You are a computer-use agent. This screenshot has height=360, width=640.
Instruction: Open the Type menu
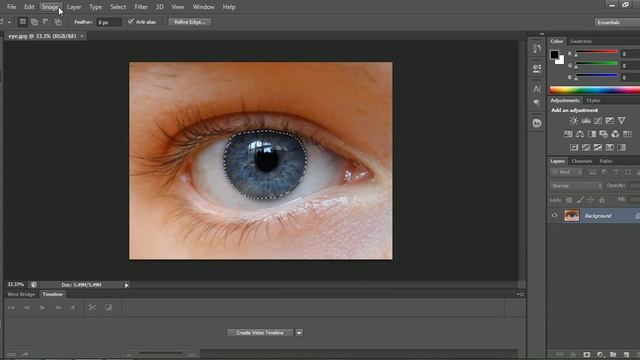[x=96, y=7]
